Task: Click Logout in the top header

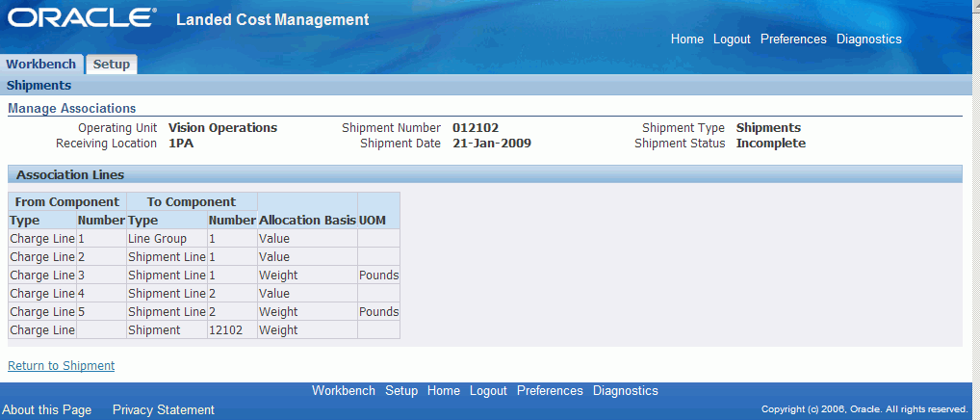Action: [732, 39]
